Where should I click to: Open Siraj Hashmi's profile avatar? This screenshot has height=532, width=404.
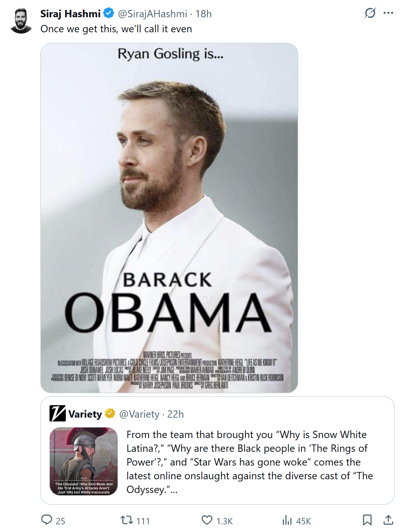21,21
